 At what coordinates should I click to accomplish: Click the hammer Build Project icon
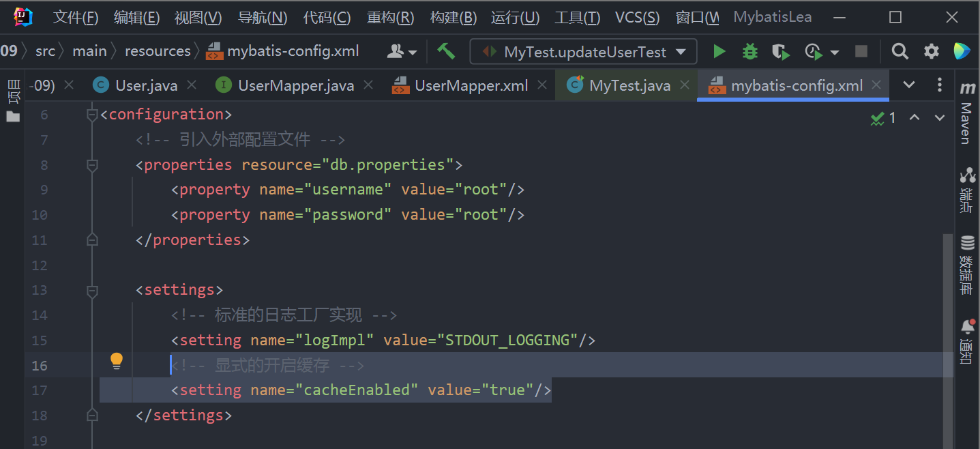tap(446, 51)
